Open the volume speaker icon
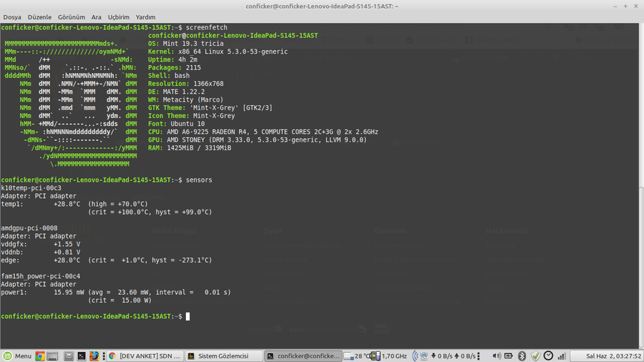 (496, 356)
